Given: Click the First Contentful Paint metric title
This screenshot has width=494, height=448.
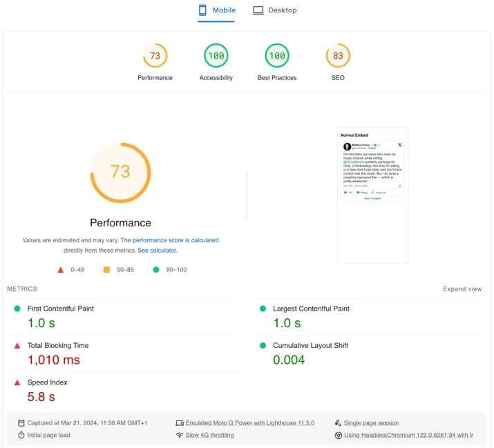Looking at the screenshot, I should pyautogui.click(x=61, y=309).
